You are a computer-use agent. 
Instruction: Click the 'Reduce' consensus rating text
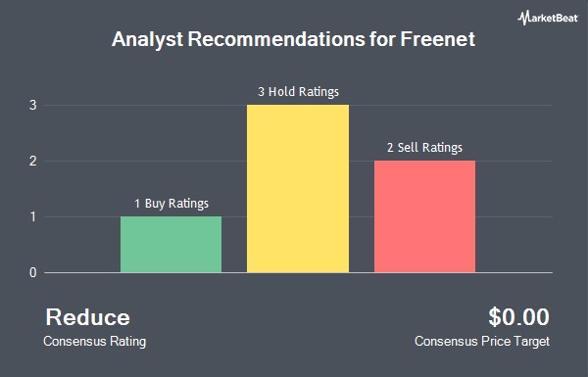[88, 317]
